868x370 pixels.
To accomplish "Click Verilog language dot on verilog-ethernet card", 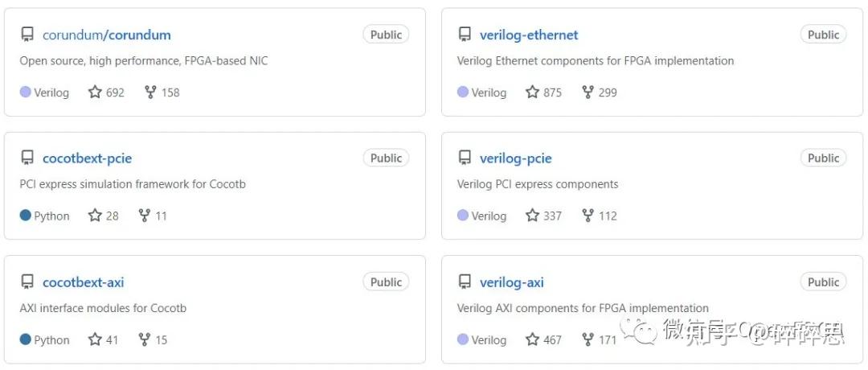I will click(x=462, y=92).
